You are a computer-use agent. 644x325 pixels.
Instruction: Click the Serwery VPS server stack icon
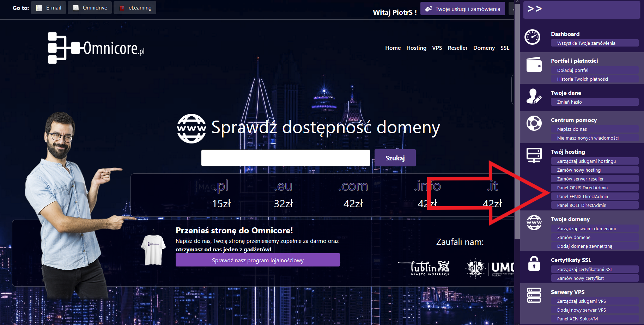534,295
